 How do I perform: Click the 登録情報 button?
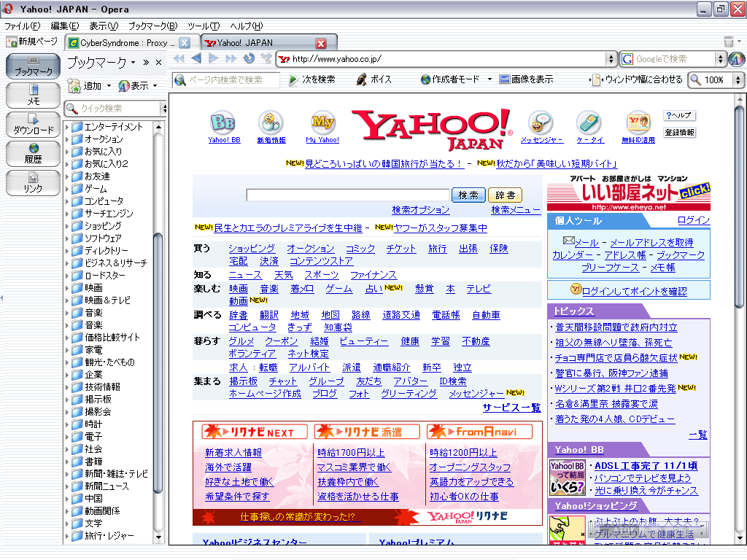tap(679, 133)
